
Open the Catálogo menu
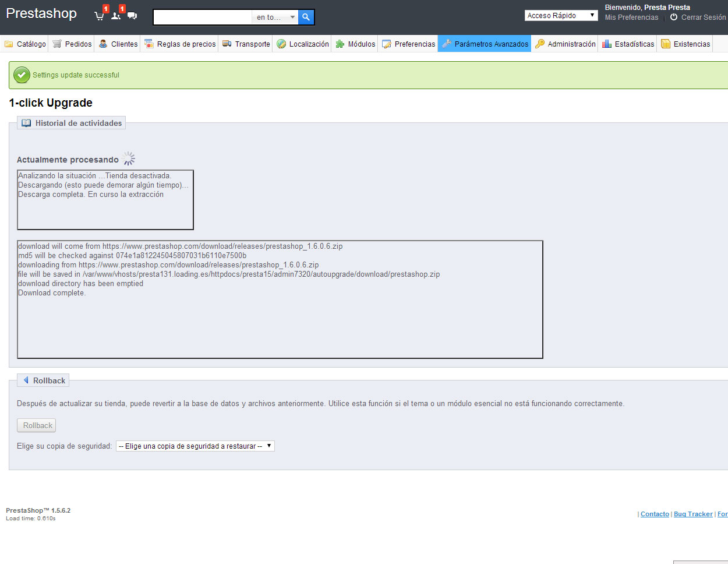point(25,44)
